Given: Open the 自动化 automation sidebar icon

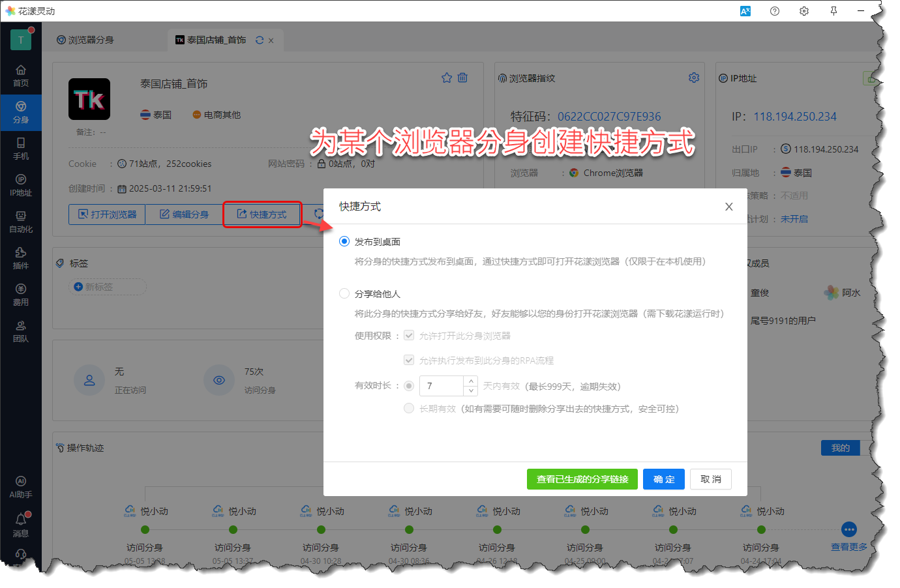Looking at the screenshot, I should (21, 221).
